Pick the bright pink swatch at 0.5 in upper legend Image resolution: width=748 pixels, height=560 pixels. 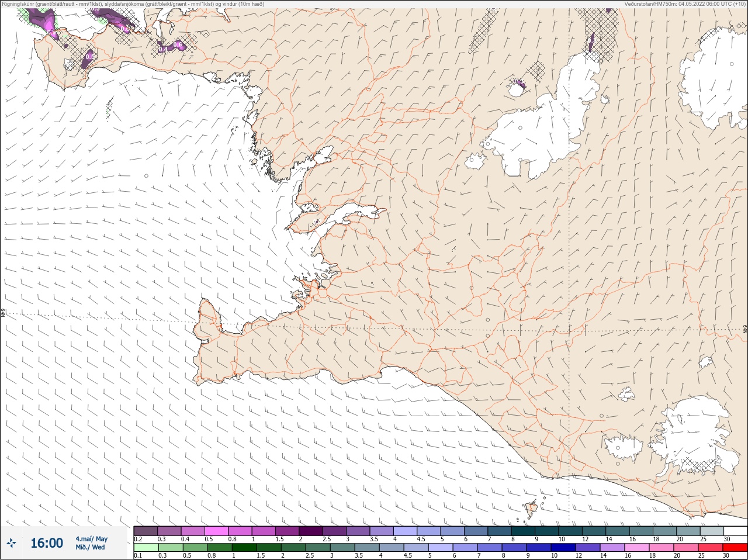[x=217, y=531]
